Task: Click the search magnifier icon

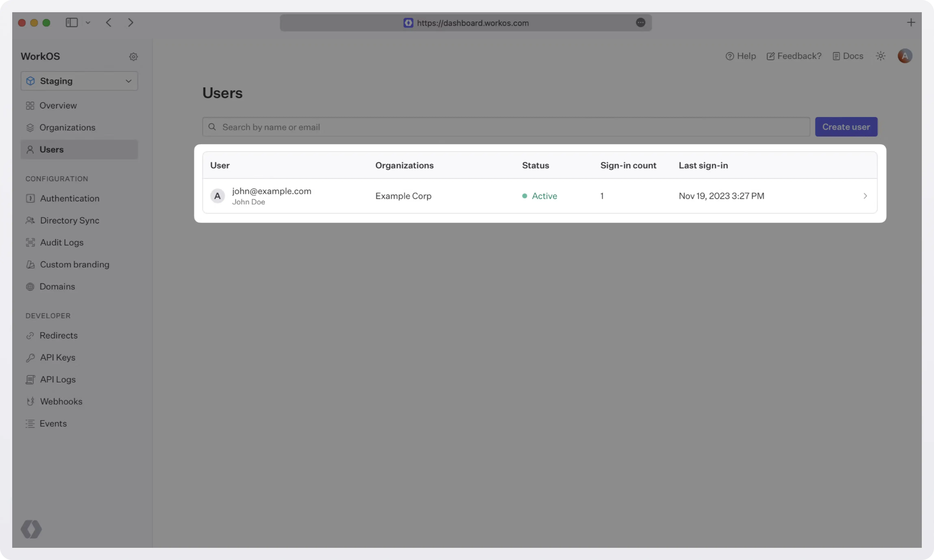Action: [x=212, y=127]
